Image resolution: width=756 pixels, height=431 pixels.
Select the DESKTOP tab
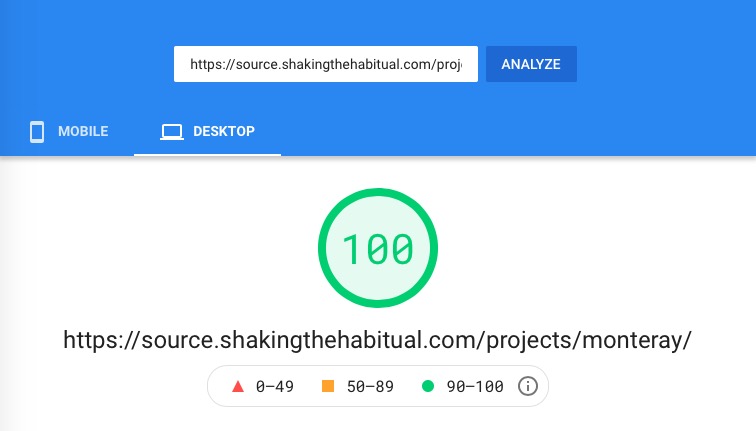[x=207, y=132]
